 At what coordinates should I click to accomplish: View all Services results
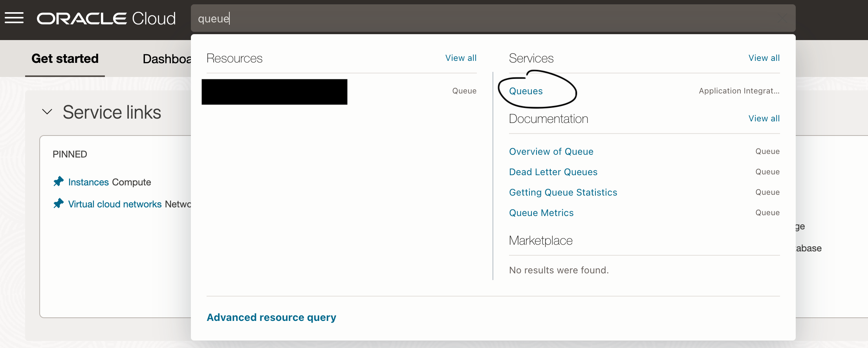[764, 58]
